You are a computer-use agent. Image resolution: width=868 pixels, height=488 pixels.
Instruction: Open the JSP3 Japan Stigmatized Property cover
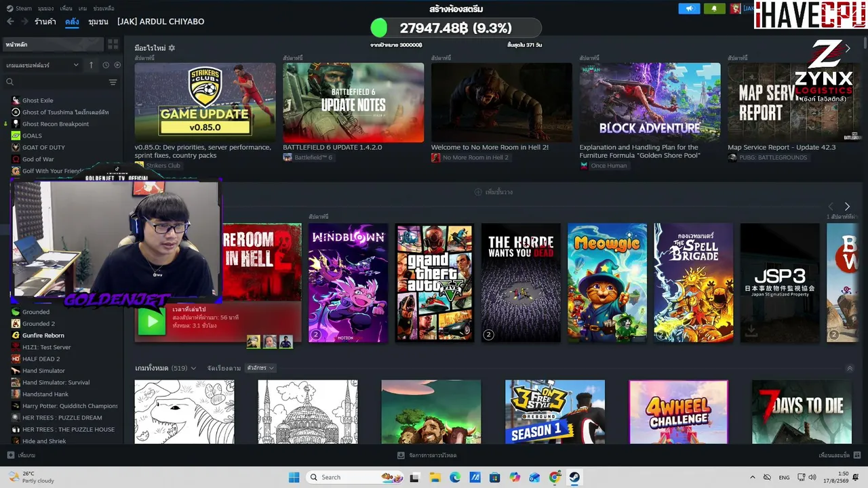pyautogui.click(x=780, y=283)
